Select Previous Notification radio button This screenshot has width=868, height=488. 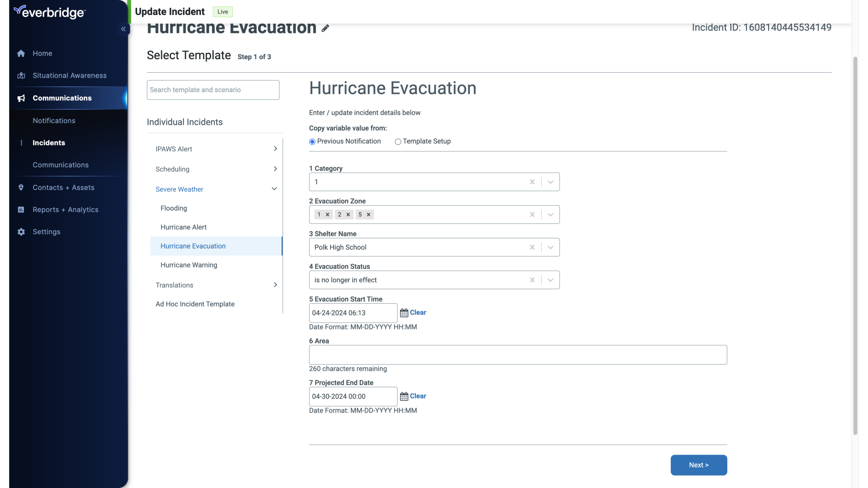pyautogui.click(x=312, y=142)
